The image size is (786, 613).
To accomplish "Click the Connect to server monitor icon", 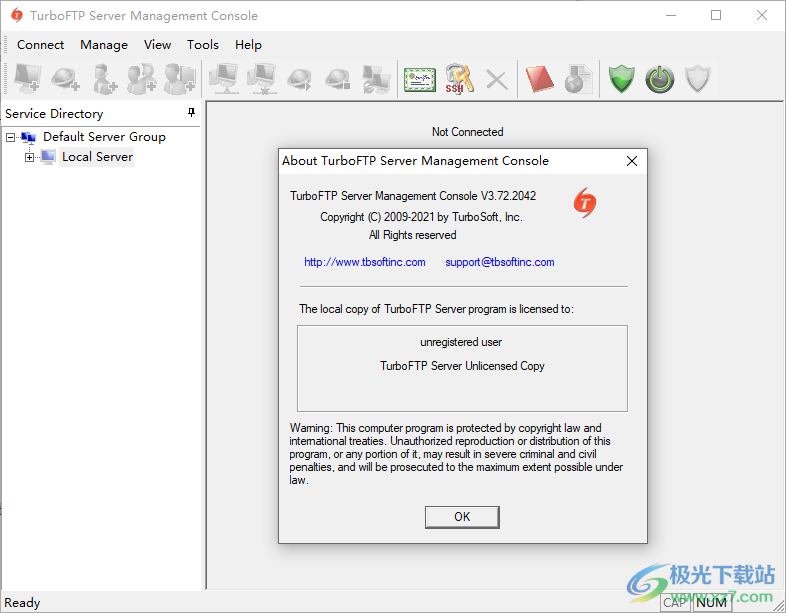I will point(224,79).
